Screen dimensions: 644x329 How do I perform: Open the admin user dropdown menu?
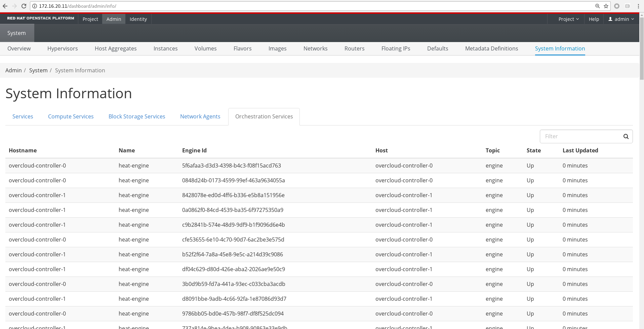point(621,19)
